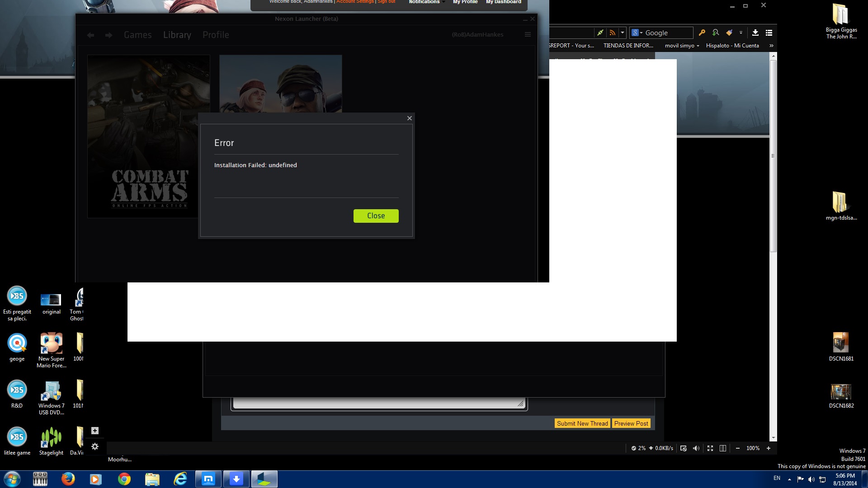Image resolution: width=868 pixels, height=488 pixels.
Task: Switch to the Profile tab in launcher
Action: pos(216,35)
